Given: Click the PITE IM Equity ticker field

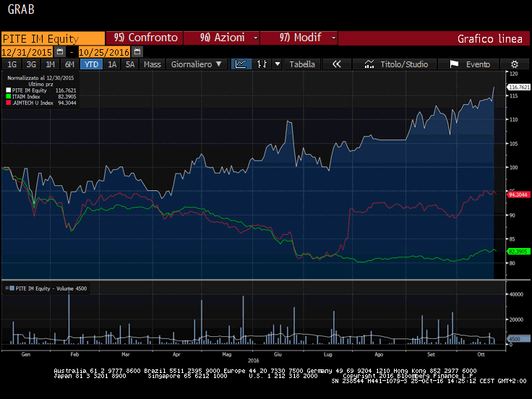Looking at the screenshot, I should (52, 38).
